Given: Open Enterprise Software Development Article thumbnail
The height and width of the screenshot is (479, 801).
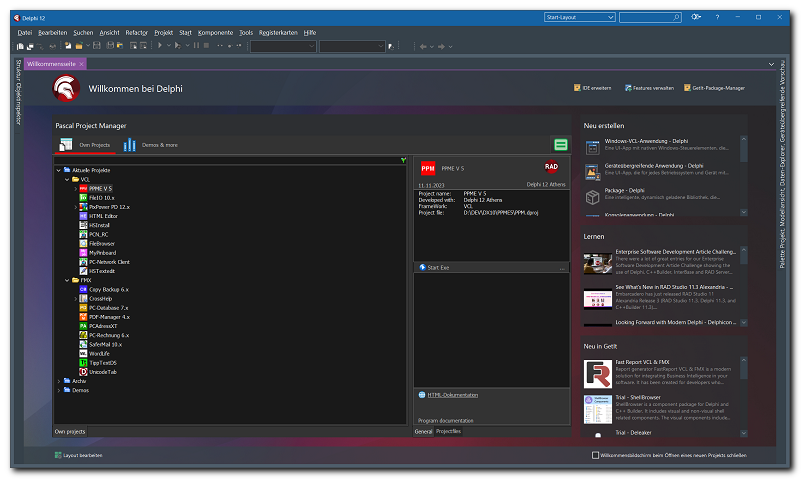Looking at the screenshot, I should (598, 264).
